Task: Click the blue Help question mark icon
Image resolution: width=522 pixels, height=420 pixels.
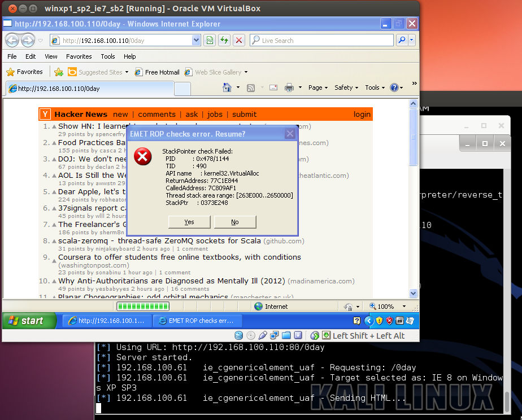Action: (x=394, y=88)
